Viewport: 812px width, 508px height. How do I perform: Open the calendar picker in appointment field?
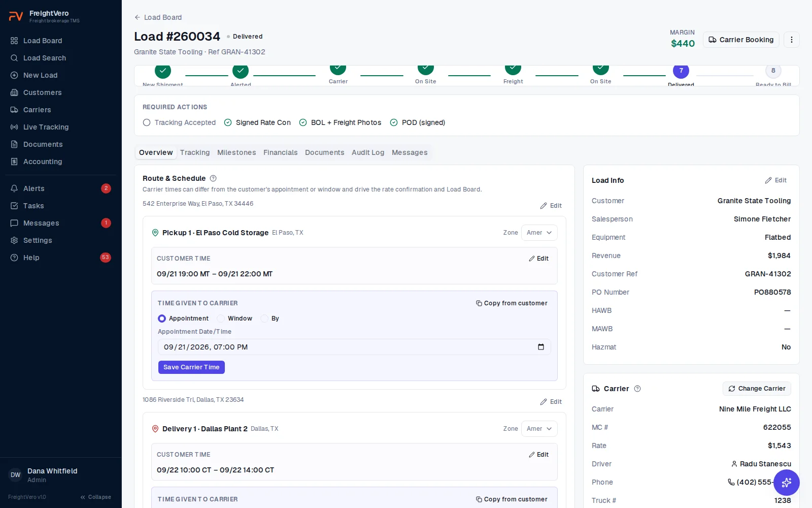click(541, 347)
